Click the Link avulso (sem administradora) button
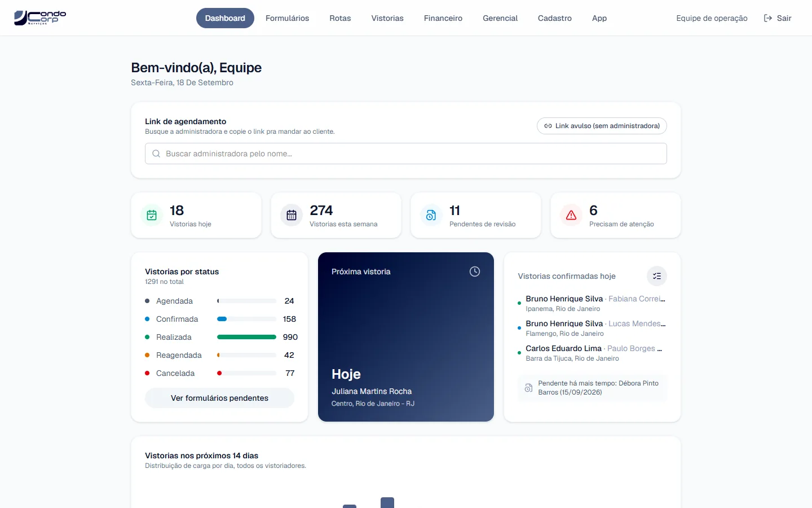The image size is (812, 508). pyautogui.click(x=602, y=126)
